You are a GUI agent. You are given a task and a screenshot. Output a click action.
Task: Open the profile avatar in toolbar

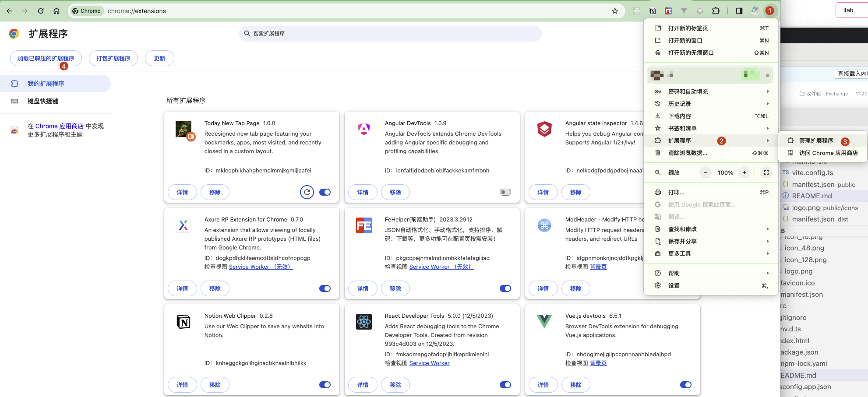point(755,11)
